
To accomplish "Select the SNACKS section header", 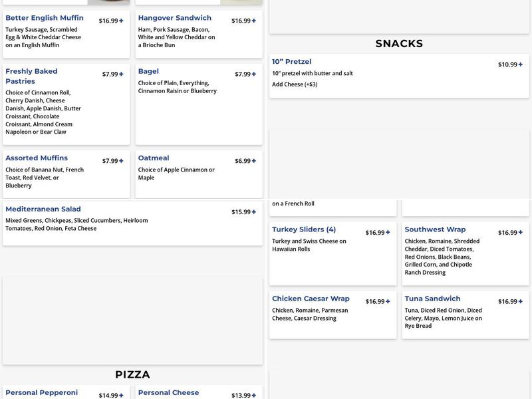I will [398, 43].
